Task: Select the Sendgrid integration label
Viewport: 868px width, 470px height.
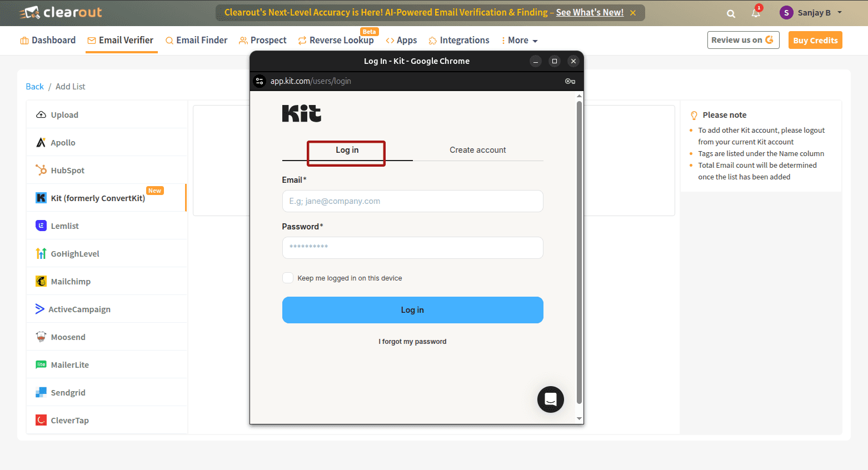Action: tap(68, 393)
